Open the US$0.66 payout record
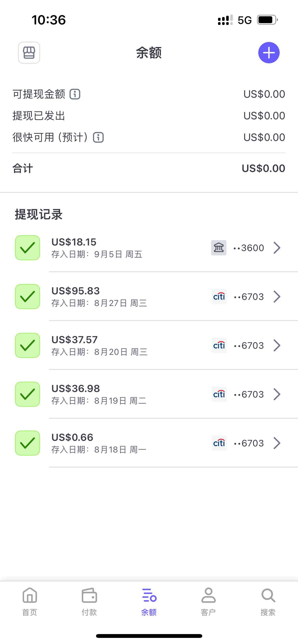The image size is (298, 644). pos(127,443)
